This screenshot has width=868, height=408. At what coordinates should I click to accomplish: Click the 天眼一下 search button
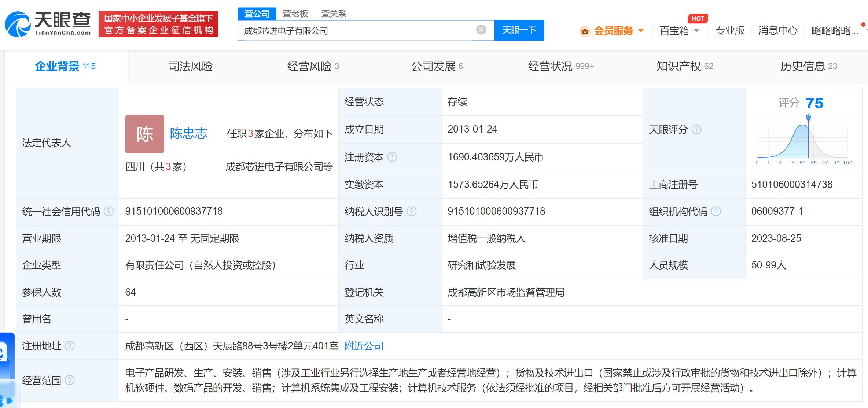pos(519,30)
